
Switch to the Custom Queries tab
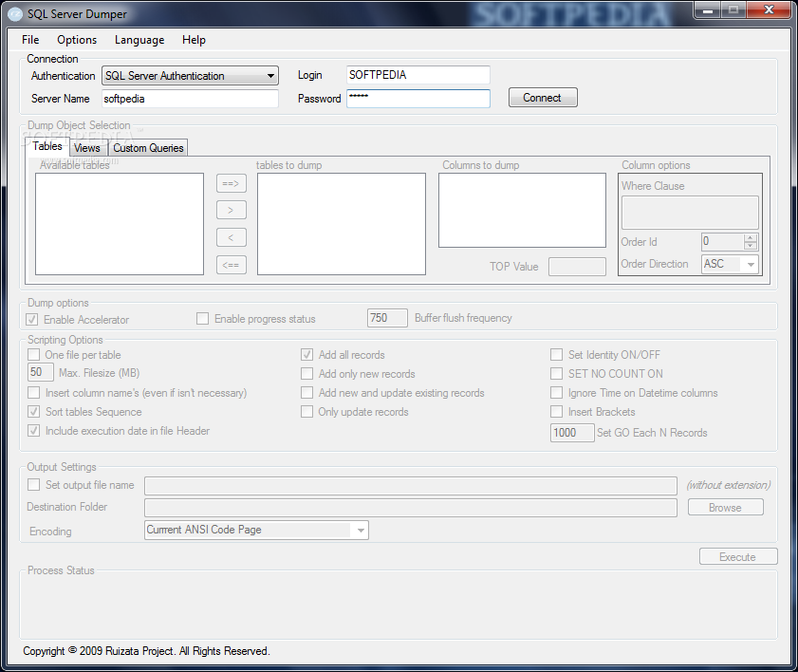pyautogui.click(x=148, y=148)
